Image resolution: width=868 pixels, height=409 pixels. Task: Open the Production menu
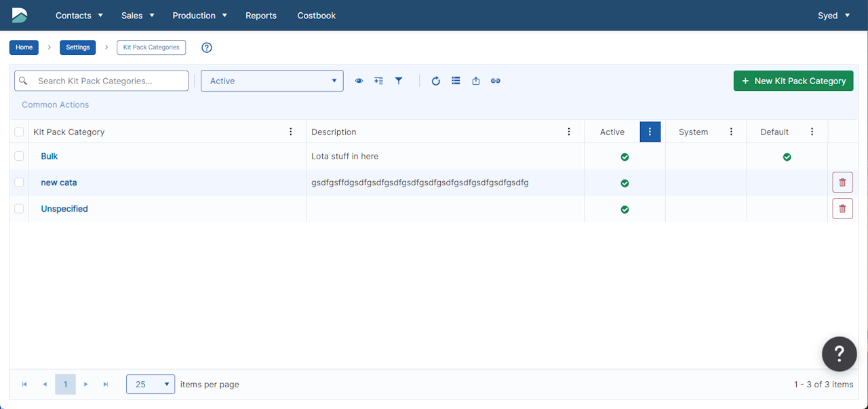[x=199, y=16]
